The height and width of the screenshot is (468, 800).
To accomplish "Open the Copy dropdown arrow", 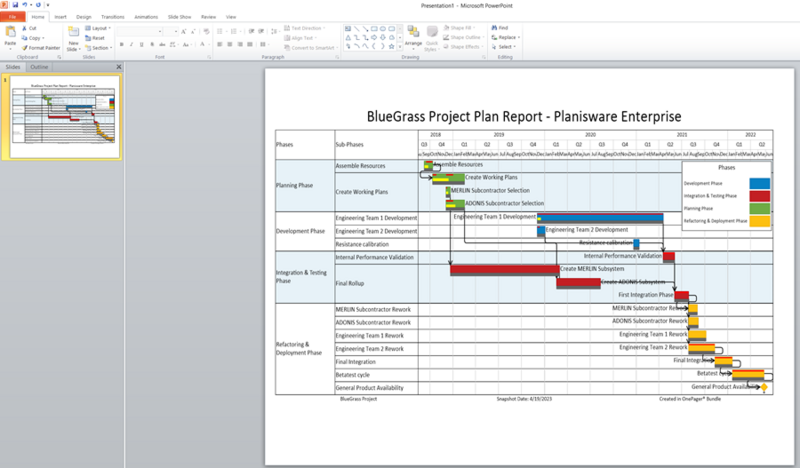I will (43, 38).
